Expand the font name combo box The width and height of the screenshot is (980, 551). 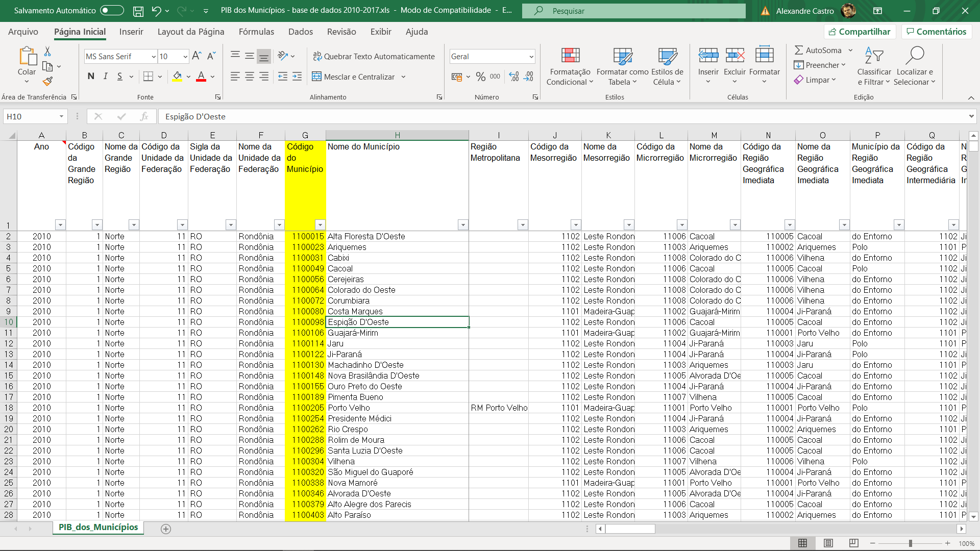pos(154,57)
